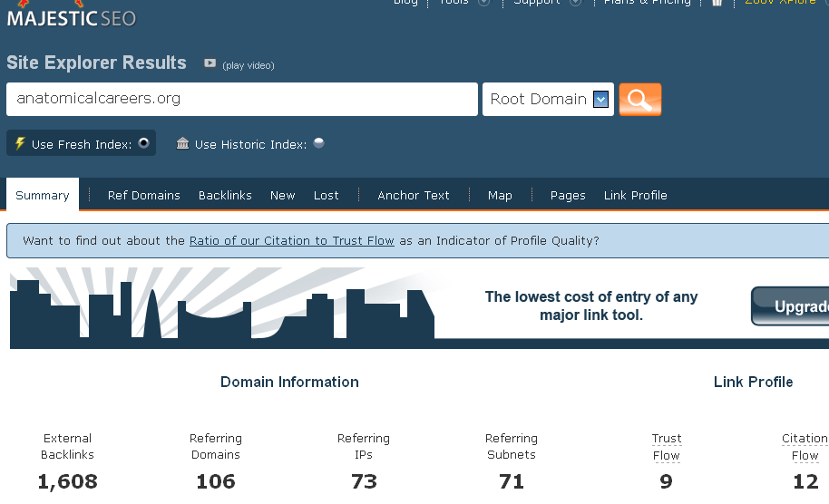Click the Referring IPs value 73

click(x=364, y=481)
